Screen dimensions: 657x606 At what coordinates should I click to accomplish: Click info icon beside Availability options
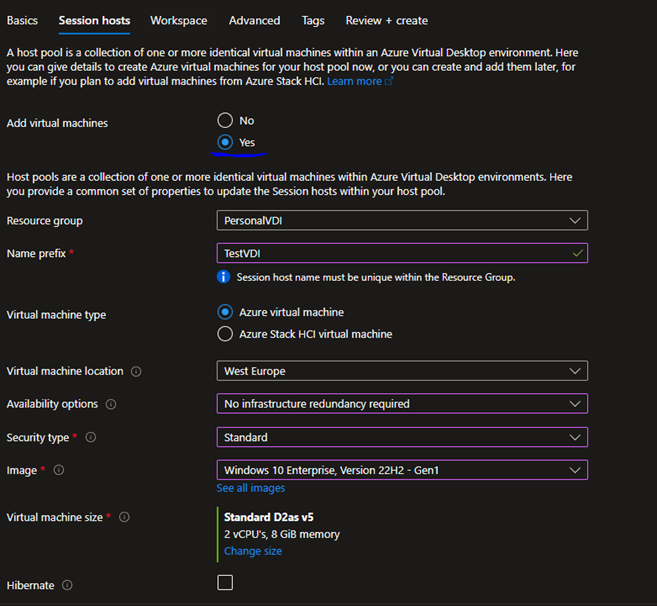(x=111, y=404)
